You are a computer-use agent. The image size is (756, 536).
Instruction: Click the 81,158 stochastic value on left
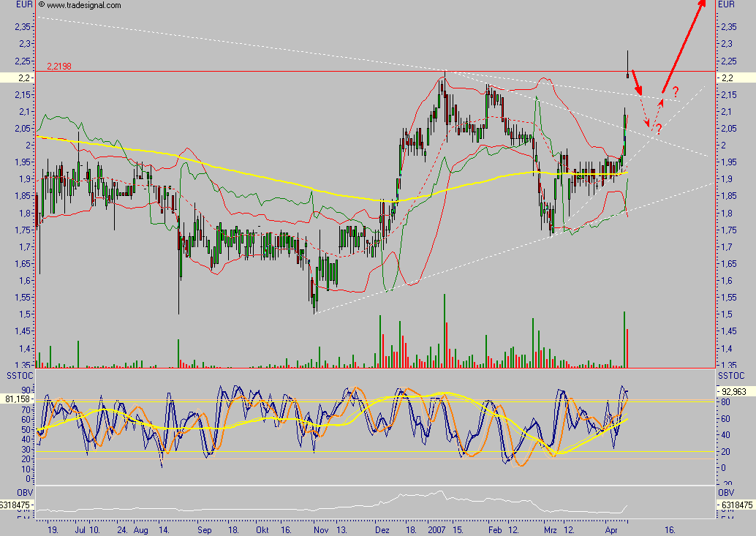click(18, 399)
